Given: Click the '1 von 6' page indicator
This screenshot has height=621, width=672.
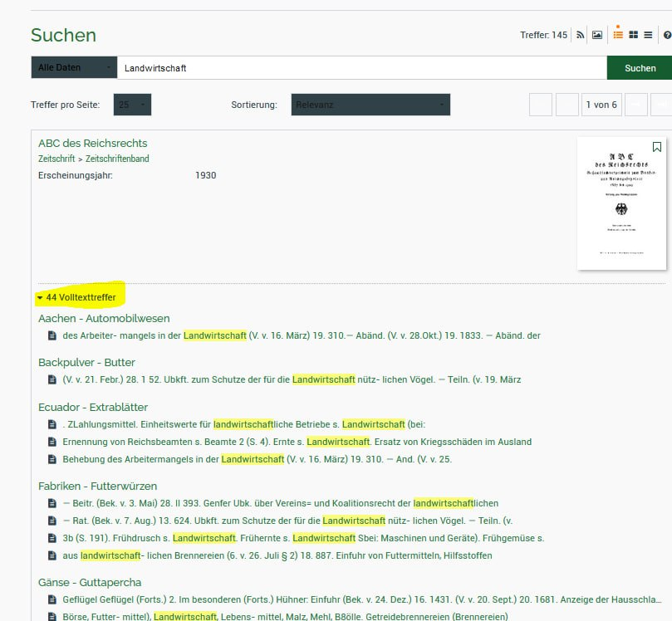Looking at the screenshot, I should click(x=601, y=105).
